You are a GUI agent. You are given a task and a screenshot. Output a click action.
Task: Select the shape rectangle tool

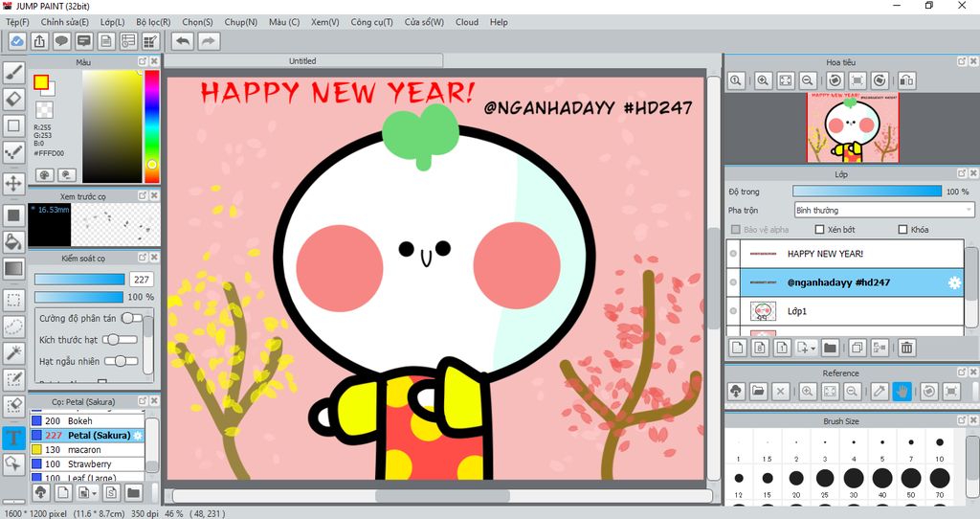(x=13, y=125)
